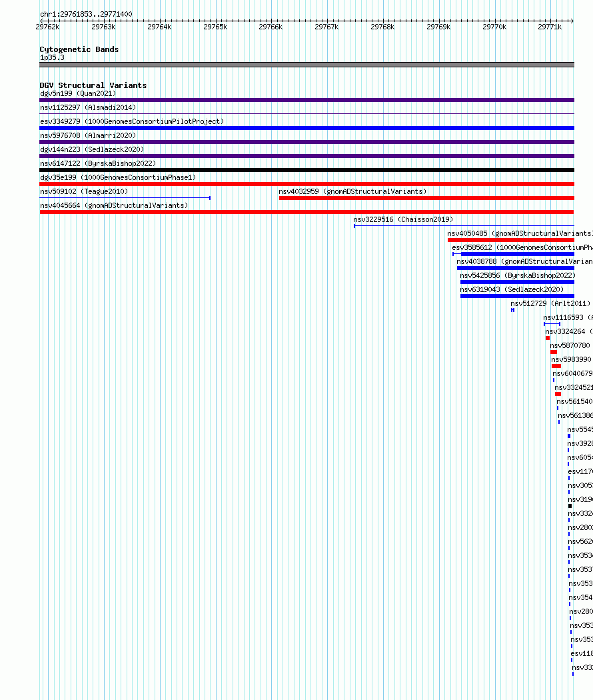Click the black bar of nsv6147122 (ByrskaBishop2022)
The width and height of the screenshot is (593, 700).
click(306, 170)
